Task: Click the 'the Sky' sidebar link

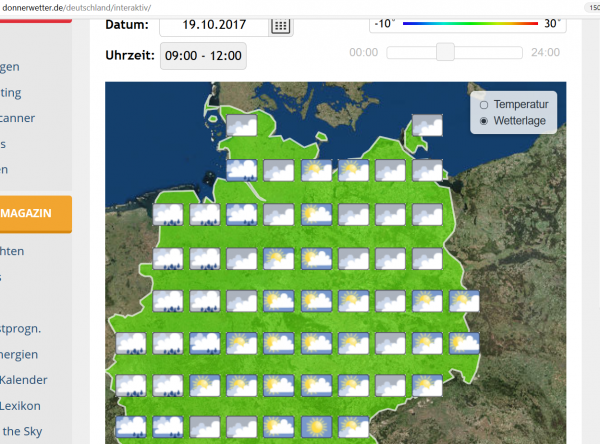Action: tap(22, 433)
